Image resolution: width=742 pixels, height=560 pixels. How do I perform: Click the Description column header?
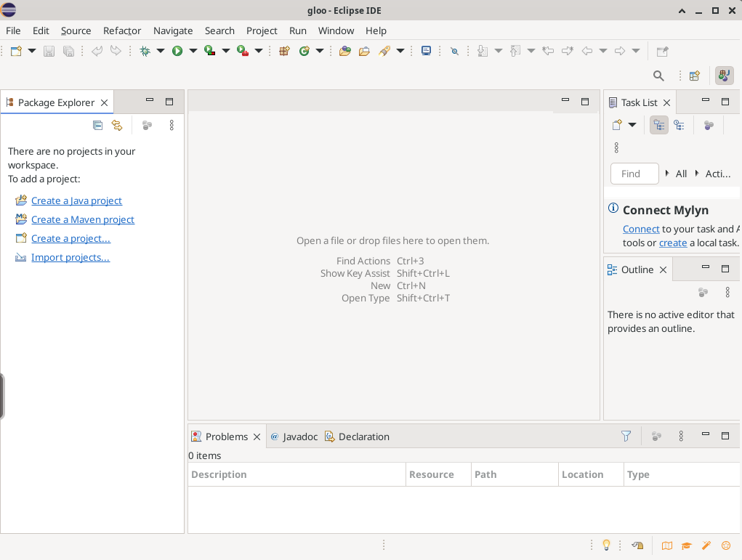tap(297, 474)
